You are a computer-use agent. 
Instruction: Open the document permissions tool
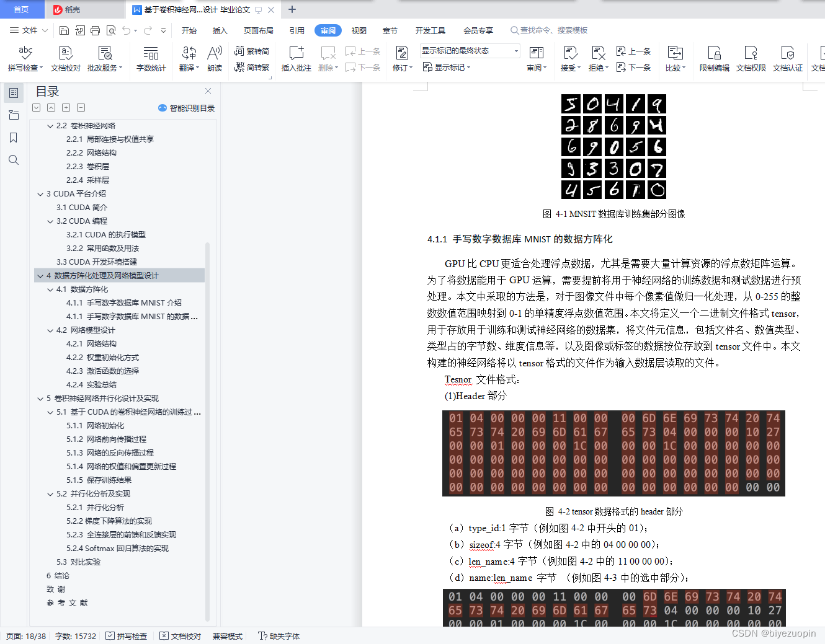751,58
